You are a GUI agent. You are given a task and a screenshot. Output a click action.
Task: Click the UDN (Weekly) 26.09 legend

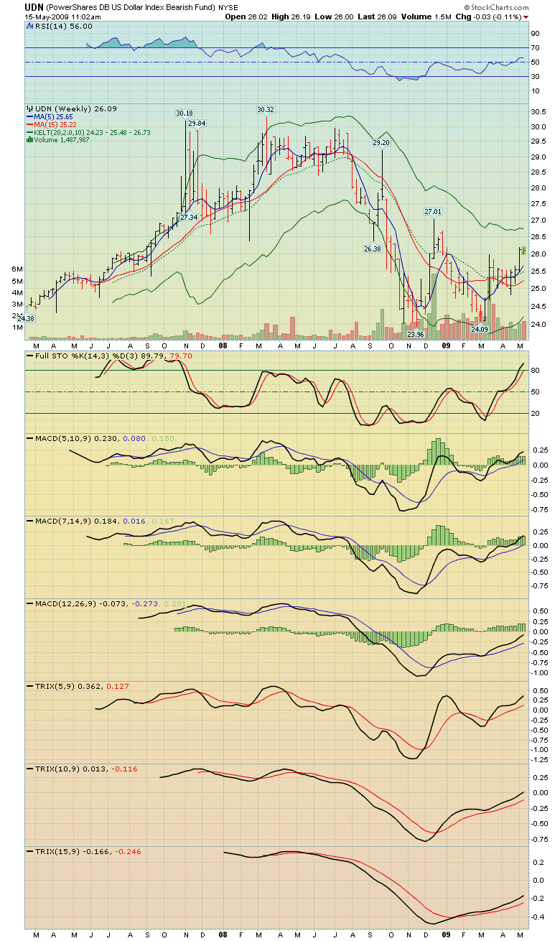(75, 108)
